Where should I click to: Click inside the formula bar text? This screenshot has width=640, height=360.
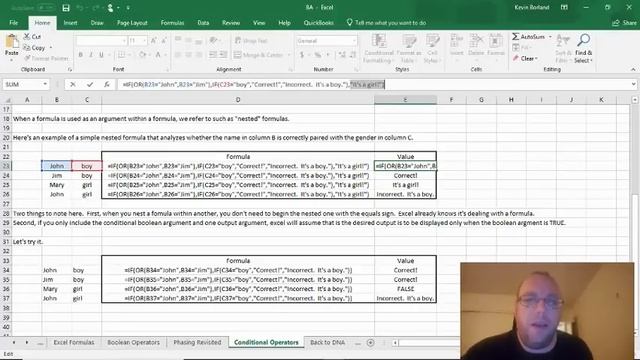253,84
